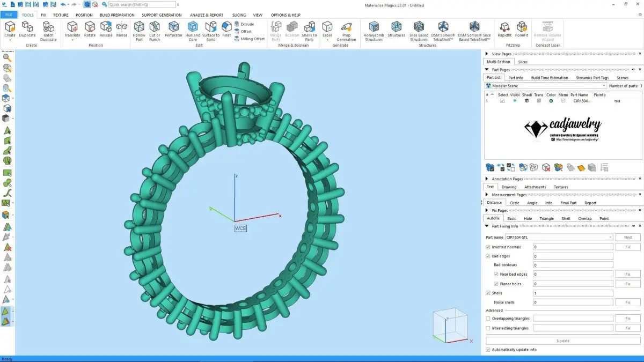The height and width of the screenshot is (362, 644).
Task: Expand the Fix Pages section
Action: coord(487,211)
